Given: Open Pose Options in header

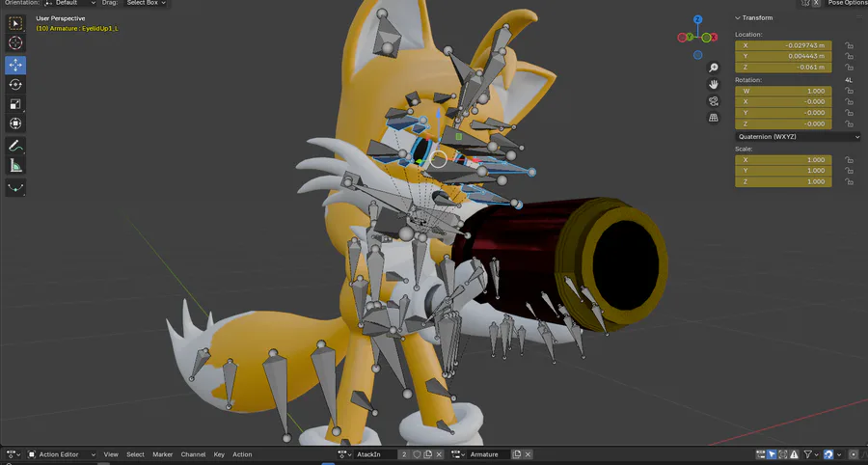Looking at the screenshot, I should (847, 3).
